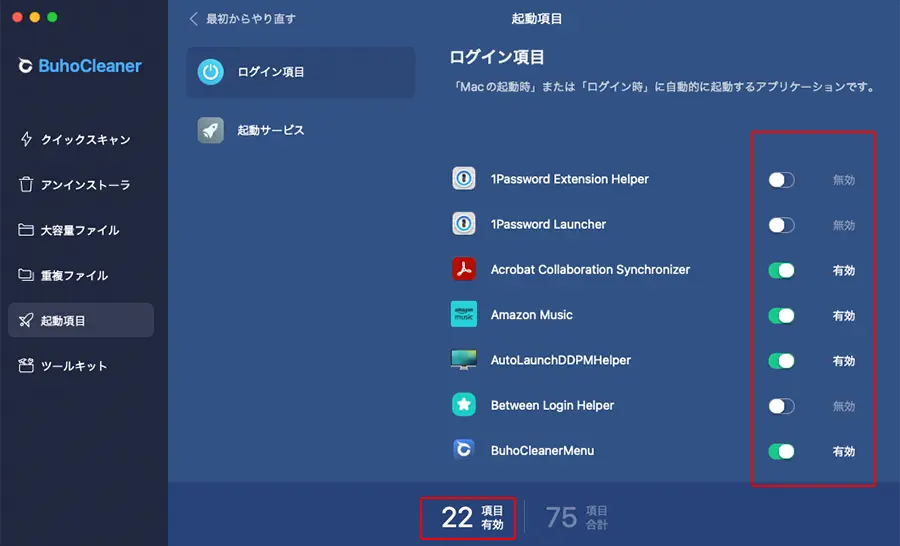Viewport: 900px width, 546px height.
Task: Click the rocket icon for 起動サービス
Action: [x=211, y=130]
